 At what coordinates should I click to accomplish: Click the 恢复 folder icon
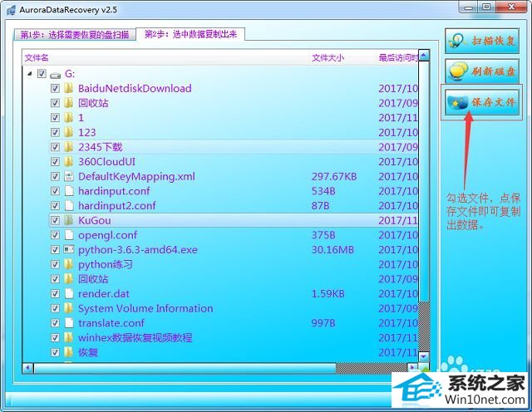tap(68, 352)
